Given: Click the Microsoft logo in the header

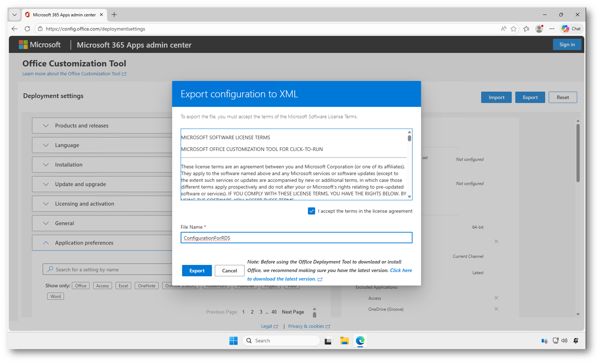Looking at the screenshot, I should pos(40,45).
